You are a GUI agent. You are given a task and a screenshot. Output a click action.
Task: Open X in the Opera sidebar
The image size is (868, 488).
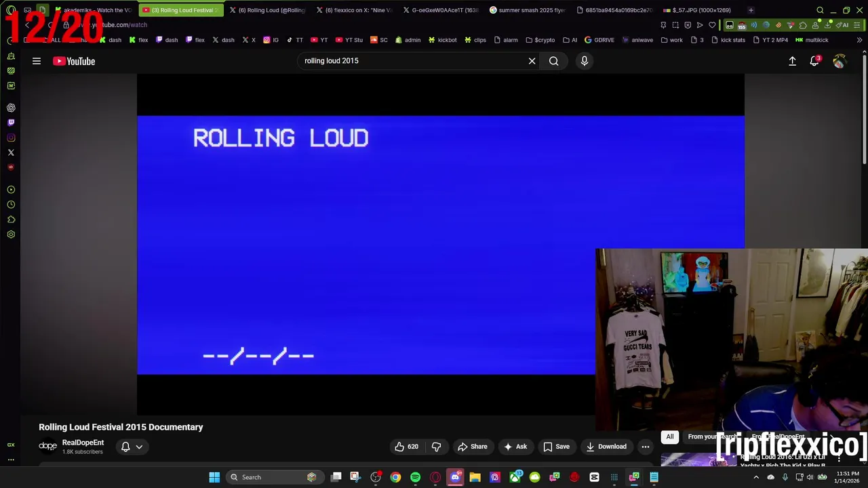point(11,152)
